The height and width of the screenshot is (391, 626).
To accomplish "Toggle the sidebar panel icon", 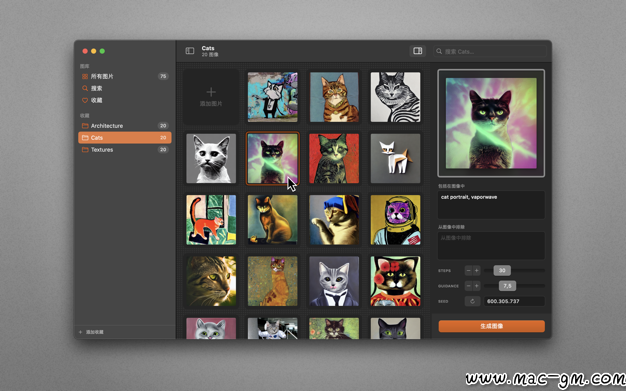I will pyautogui.click(x=190, y=51).
